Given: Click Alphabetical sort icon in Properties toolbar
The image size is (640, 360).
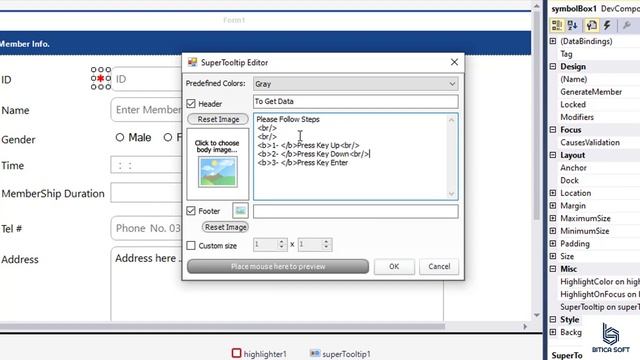Looking at the screenshot, I should click(x=572, y=25).
